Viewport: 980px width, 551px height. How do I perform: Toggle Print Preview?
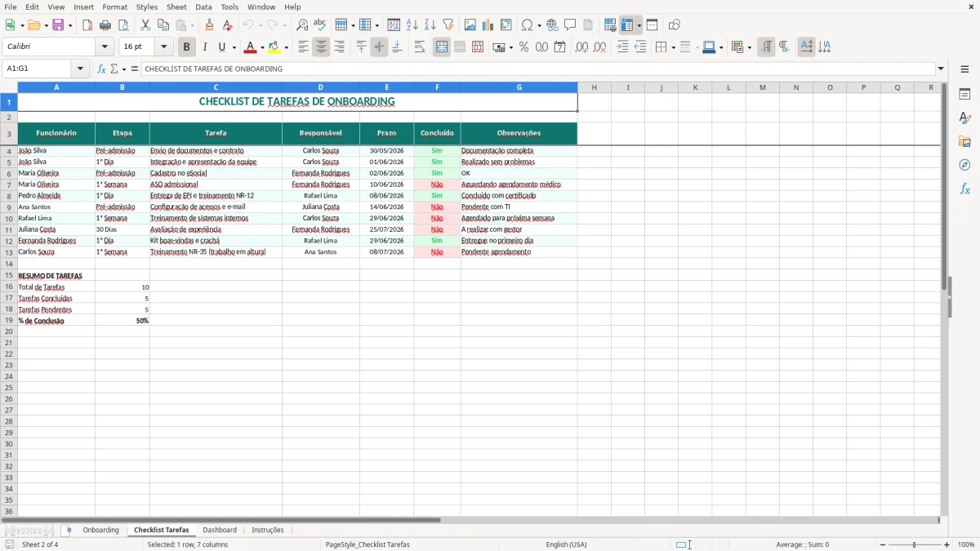click(x=123, y=25)
